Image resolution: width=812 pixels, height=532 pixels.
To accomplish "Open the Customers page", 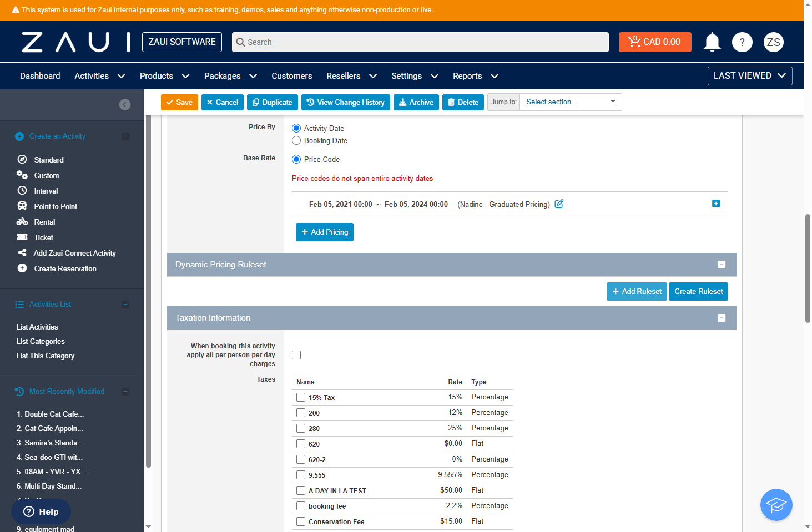I will (292, 76).
